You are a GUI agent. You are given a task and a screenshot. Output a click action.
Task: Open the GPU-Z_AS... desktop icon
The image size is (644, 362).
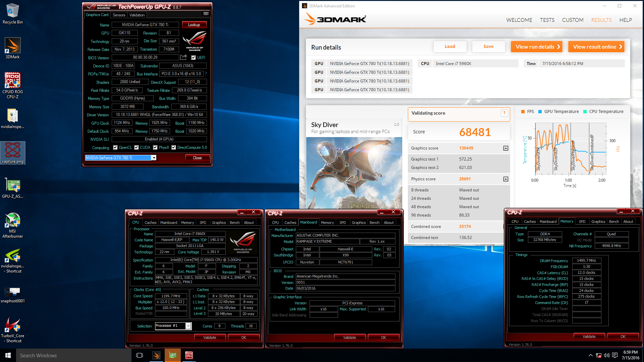click(x=13, y=188)
